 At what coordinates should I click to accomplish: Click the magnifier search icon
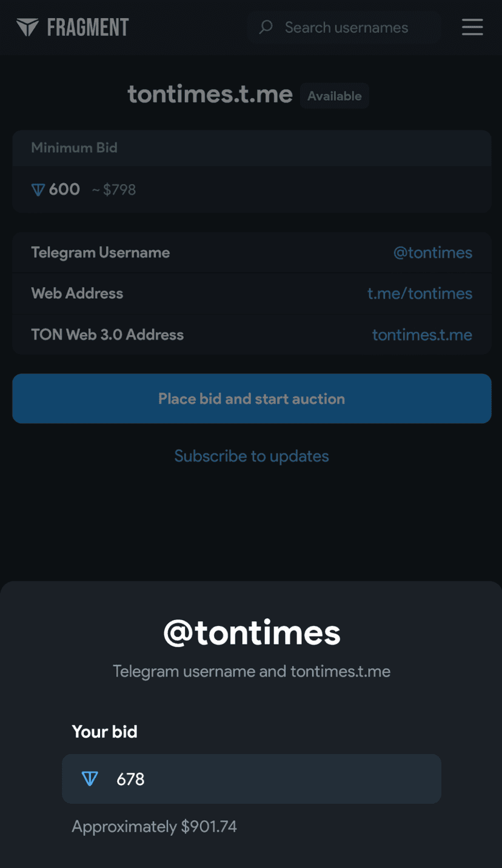coord(266,27)
